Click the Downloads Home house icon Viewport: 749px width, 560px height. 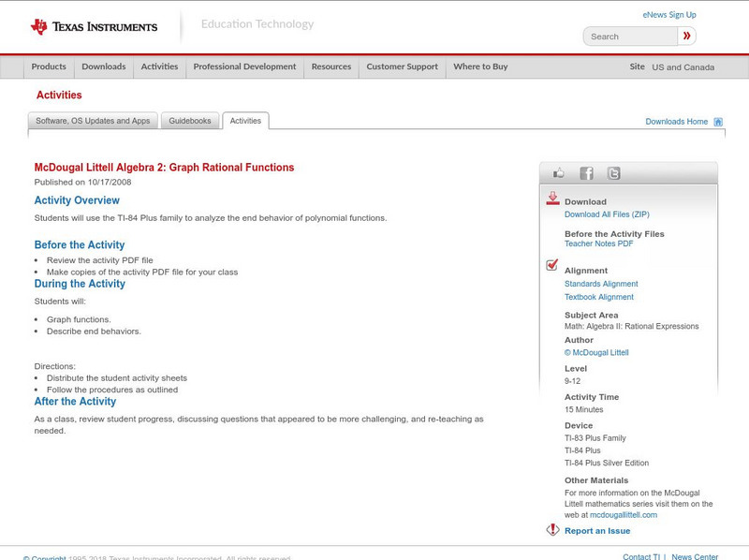[x=718, y=122]
